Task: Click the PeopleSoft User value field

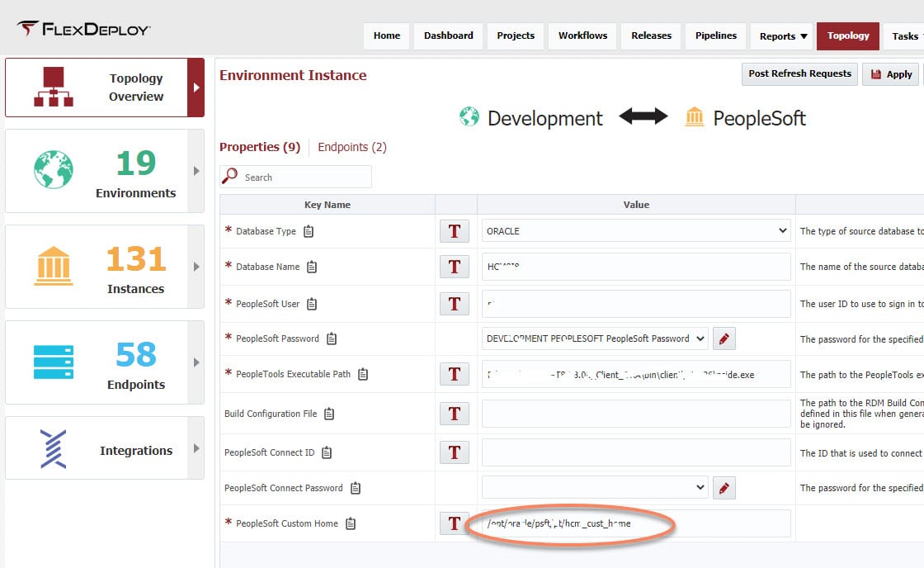Action: 636,304
